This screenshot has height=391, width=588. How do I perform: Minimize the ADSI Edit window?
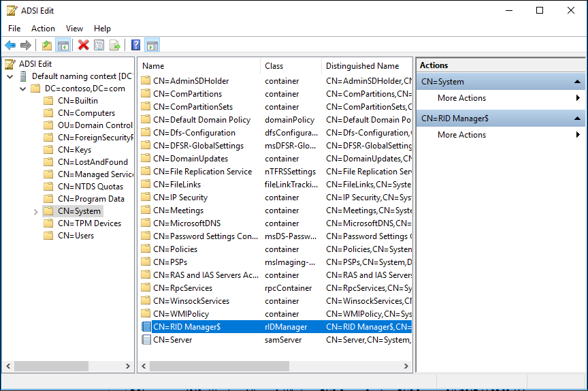(509, 10)
